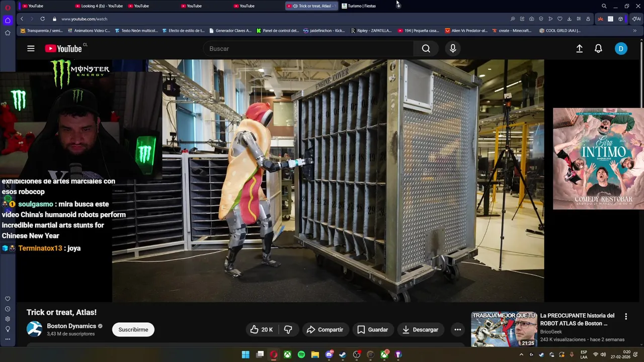
Task: Open Spotify from the taskbar
Action: click(x=301, y=354)
